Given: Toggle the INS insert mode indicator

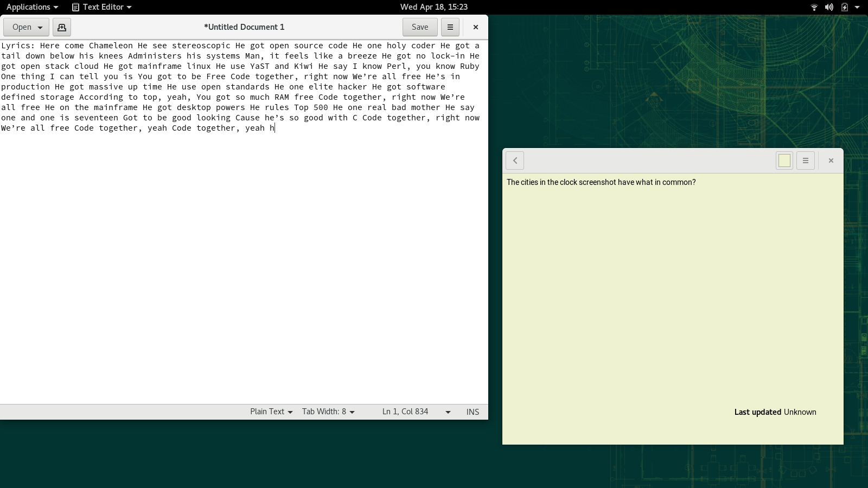Looking at the screenshot, I should point(473,412).
